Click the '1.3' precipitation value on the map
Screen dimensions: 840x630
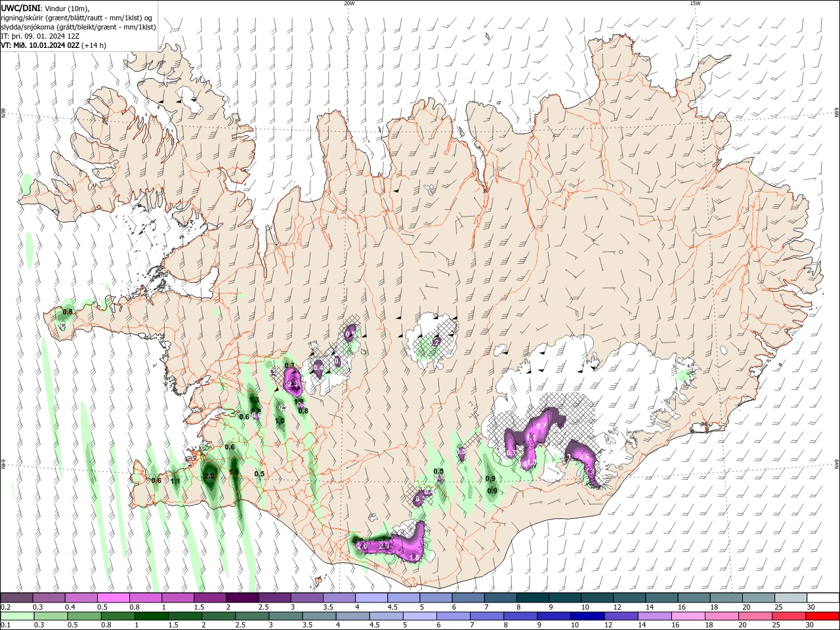click(x=255, y=400)
